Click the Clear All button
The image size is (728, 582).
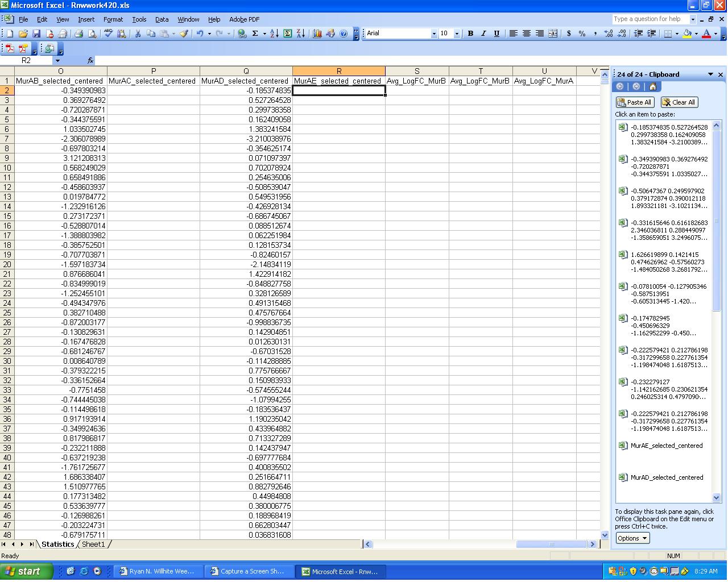click(x=679, y=102)
